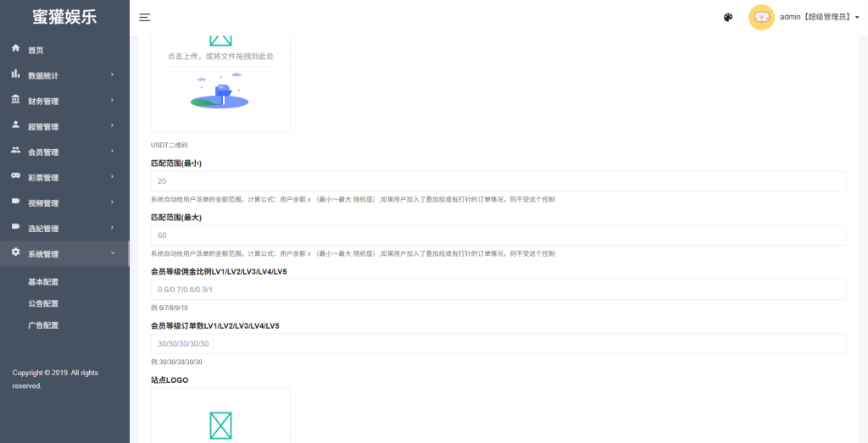
Task: Go to 广告配置 settings page
Action: point(43,325)
